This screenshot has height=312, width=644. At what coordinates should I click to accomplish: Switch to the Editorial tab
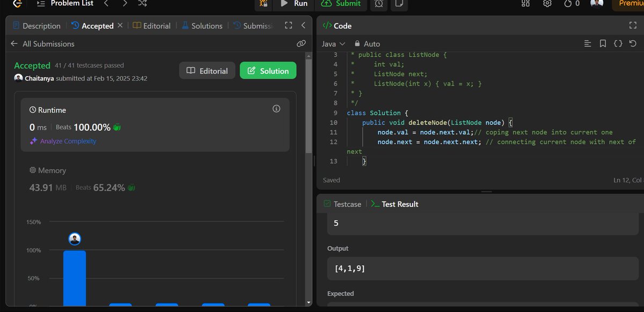point(156,25)
